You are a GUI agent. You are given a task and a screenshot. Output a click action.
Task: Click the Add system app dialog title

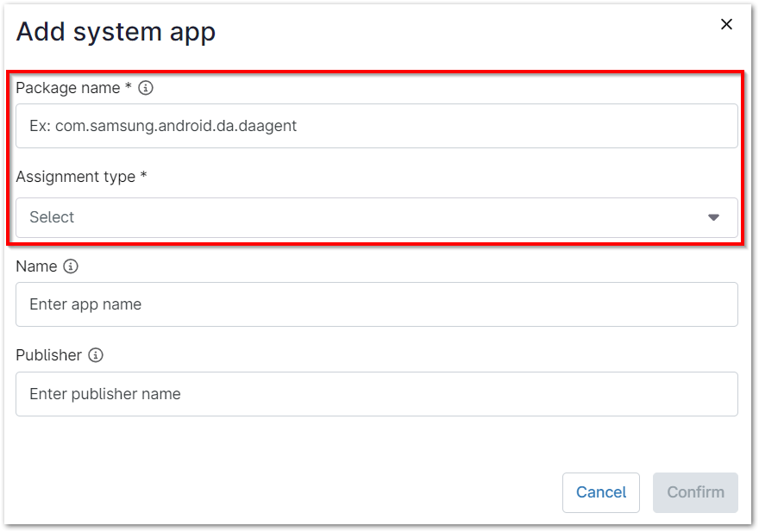[x=116, y=31]
